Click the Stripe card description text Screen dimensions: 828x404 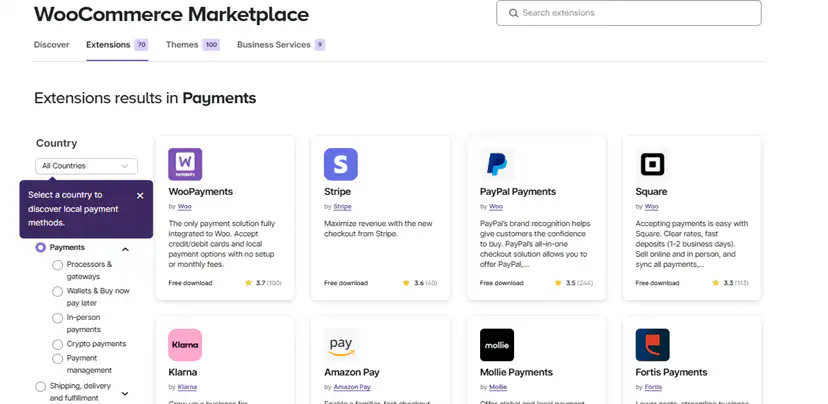379,229
